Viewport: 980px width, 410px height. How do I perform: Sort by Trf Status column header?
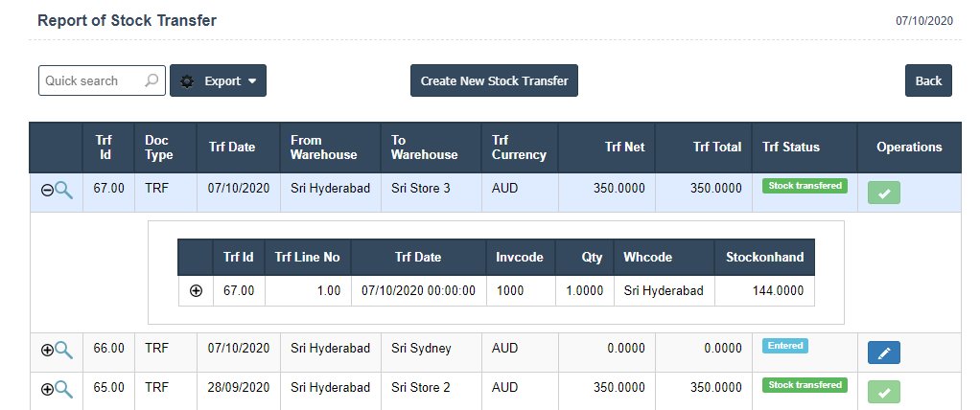coord(791,148)
